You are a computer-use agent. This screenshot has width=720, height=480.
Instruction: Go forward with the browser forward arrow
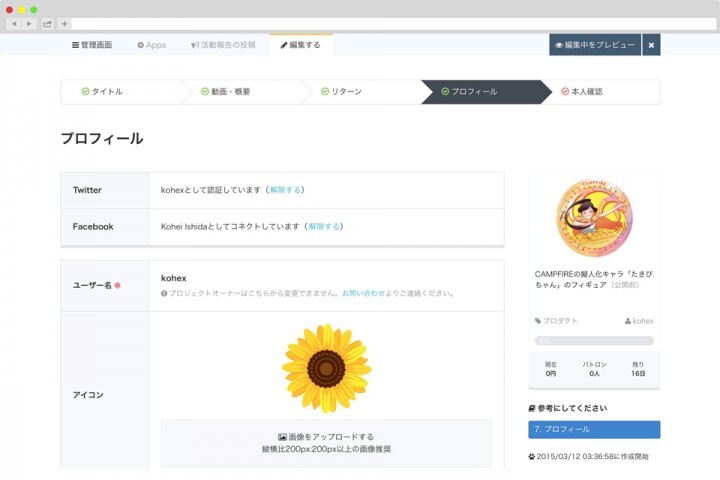(x=28, y=24)
